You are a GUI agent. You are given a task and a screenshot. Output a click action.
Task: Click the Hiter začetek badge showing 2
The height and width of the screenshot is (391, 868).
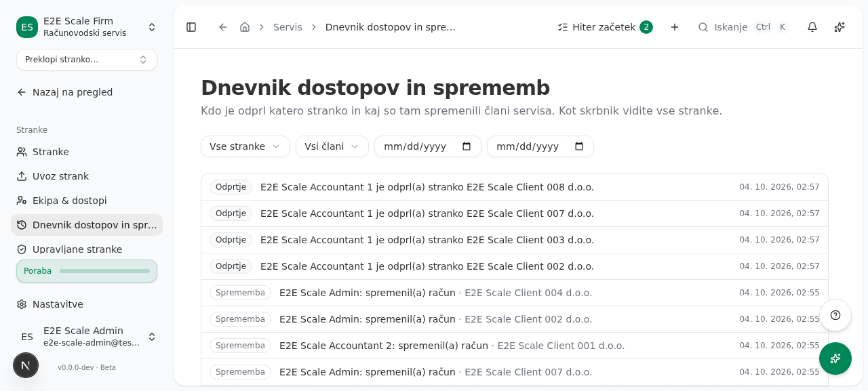coord(646,27)
